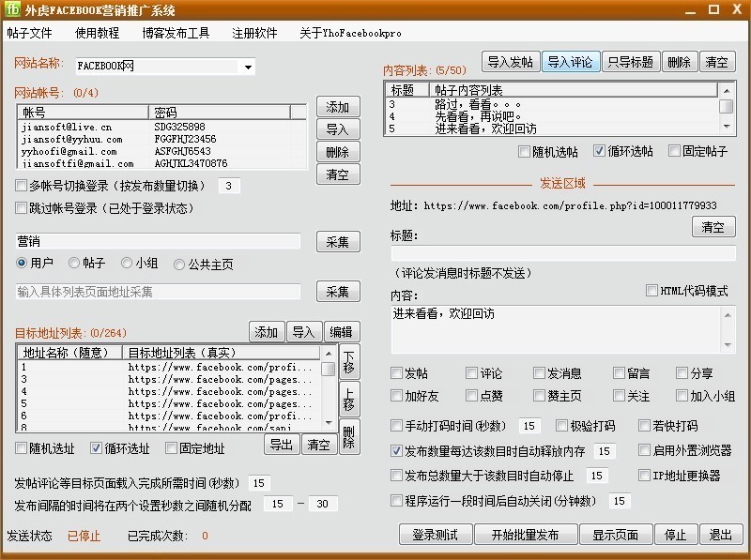Enable IP地址更换器 checkbox

click(x=644, y=475)
